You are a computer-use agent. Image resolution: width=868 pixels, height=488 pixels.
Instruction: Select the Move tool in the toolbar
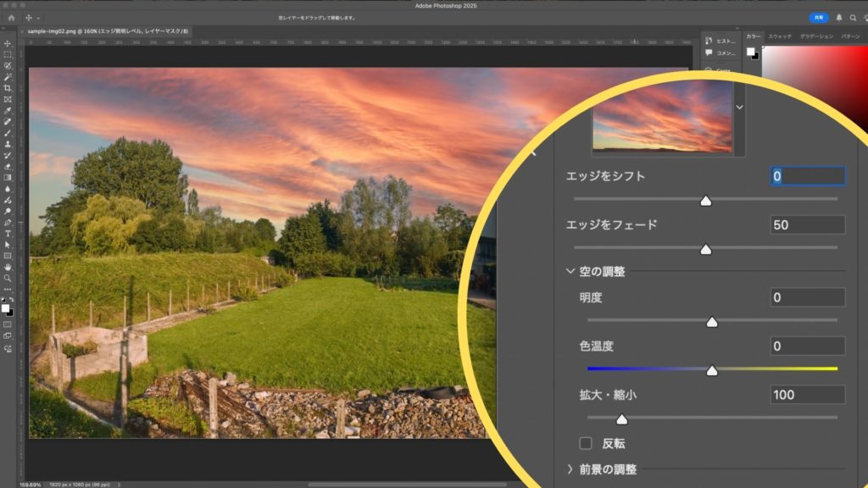[8, 43]
